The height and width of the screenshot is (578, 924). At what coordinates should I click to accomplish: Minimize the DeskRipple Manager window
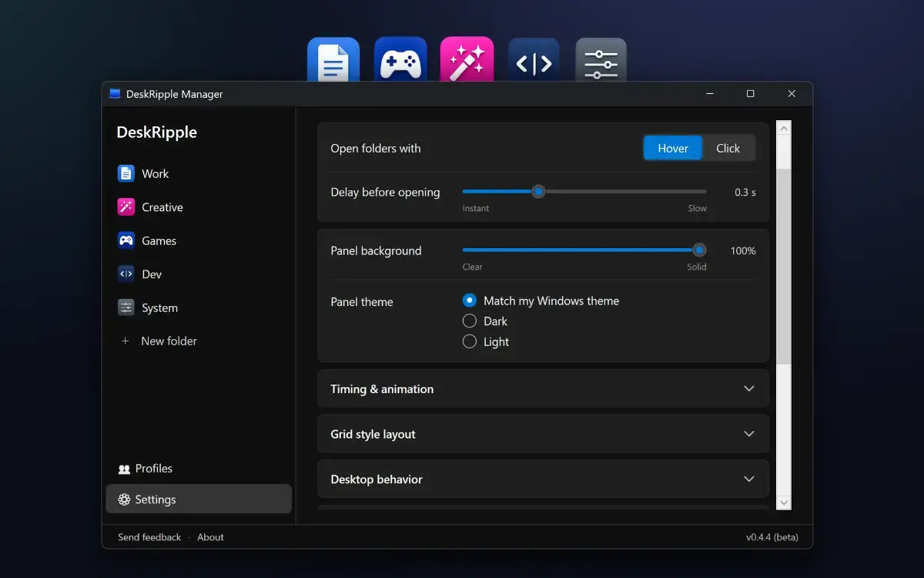point(709,94)
